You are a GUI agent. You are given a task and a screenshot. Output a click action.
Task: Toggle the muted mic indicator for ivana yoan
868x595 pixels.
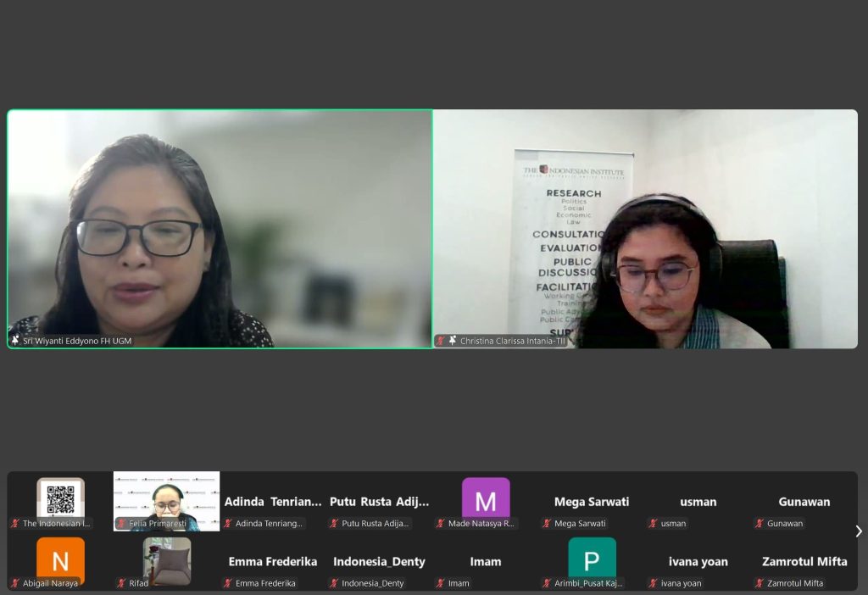654,583
